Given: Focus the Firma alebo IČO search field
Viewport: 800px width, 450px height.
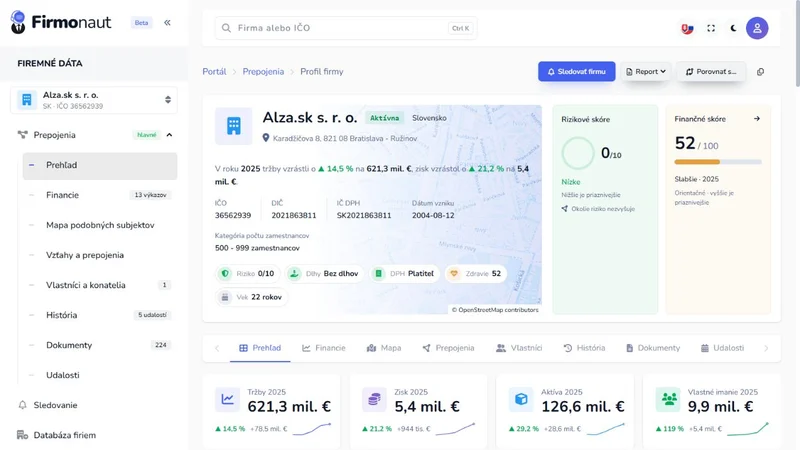Looking at the screenshot, I should point(346,28).
